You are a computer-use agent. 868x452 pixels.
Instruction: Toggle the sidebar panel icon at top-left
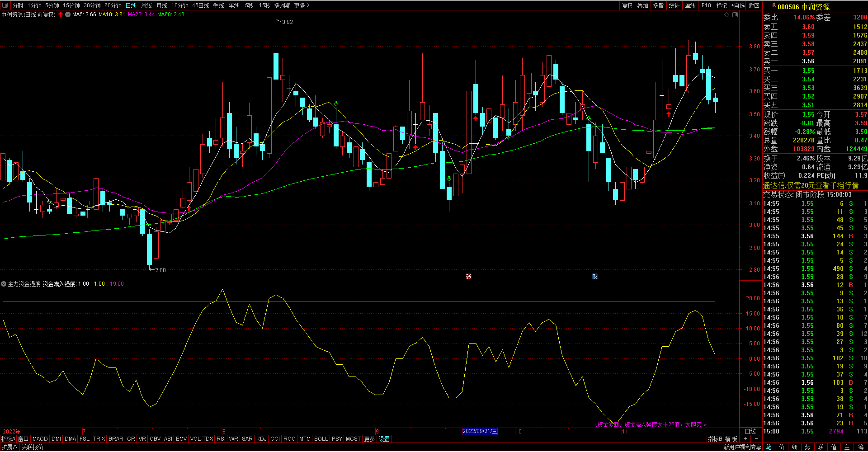(x=5, y=5)
